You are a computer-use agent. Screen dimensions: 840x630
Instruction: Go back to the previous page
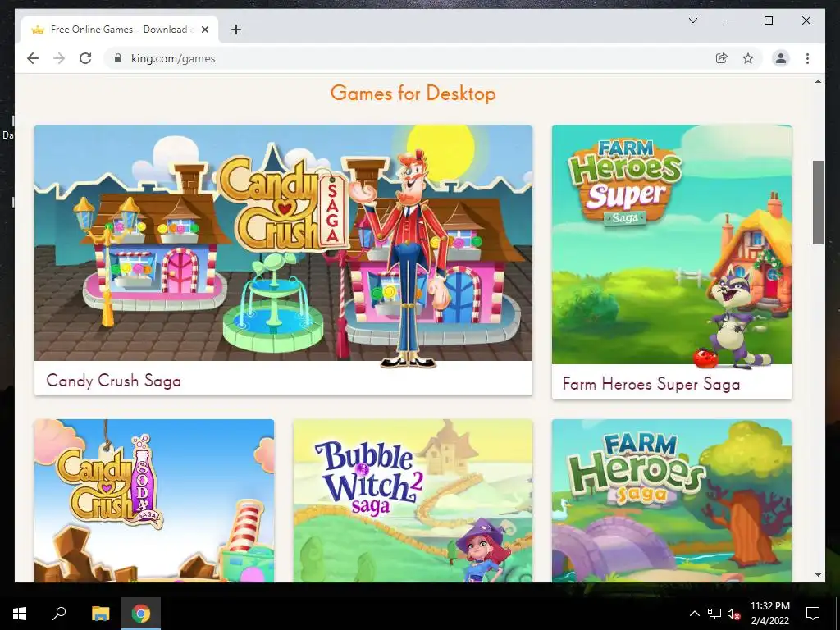[x=33, y=58]
